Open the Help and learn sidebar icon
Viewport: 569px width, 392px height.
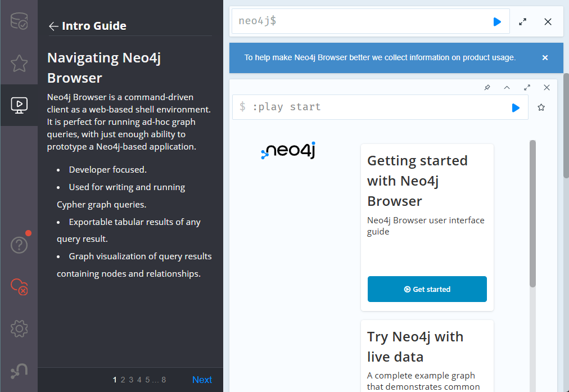(19, 245)
